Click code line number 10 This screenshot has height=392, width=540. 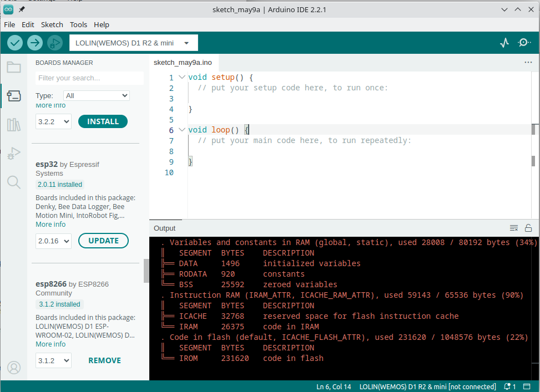(169, 172)
